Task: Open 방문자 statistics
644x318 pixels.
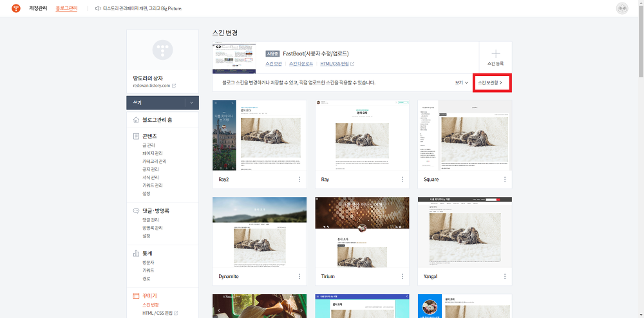Action: click(148, 262)
